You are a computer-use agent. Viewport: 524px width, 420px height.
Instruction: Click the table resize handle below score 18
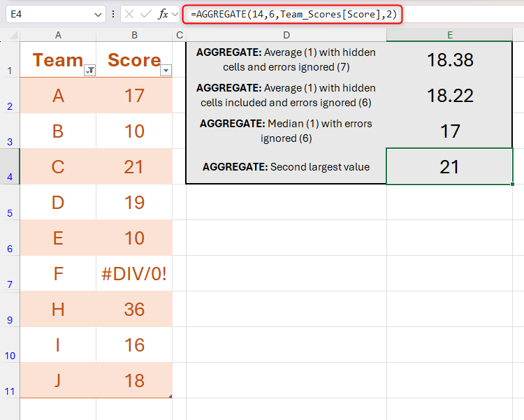pyautogui.click(x=170, y=396)
